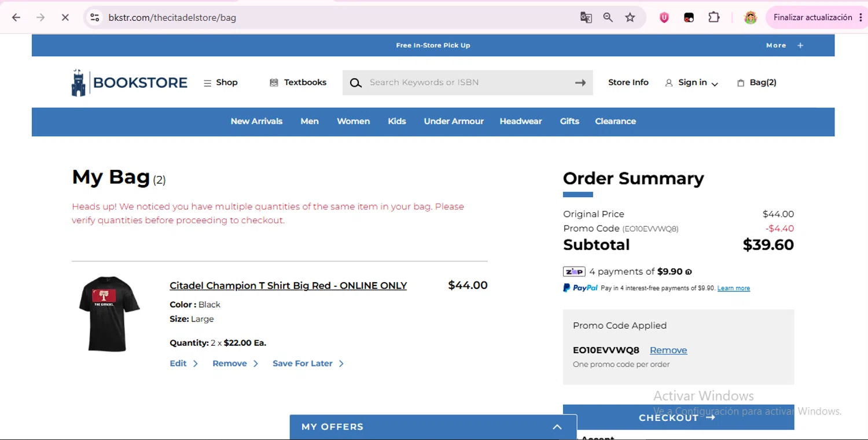Open the Extensions puzzle menu
This screenshot has width=868, height=440.
[x=714, y=17]
